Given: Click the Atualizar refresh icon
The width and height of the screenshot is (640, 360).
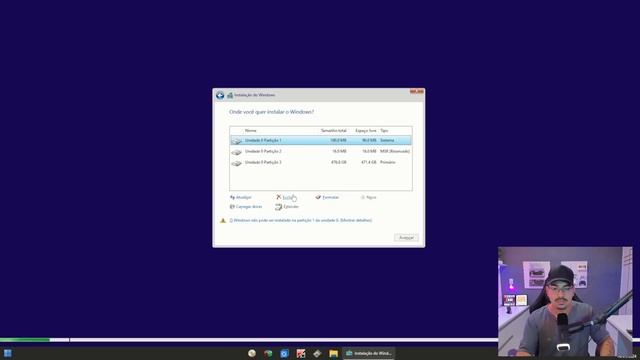Looking at the screenshot, I should coord(232,198).
